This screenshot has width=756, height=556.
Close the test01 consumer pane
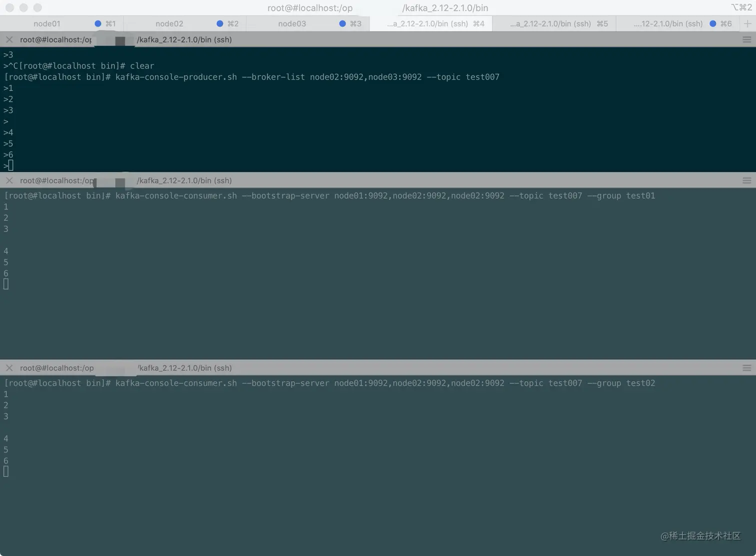[x=9, y=180]
